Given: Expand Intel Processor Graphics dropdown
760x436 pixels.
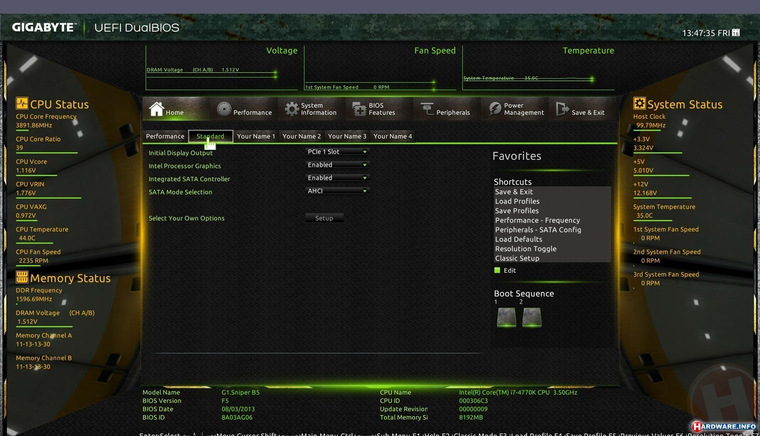Looking at the screenshot, I should pos(337,165).
